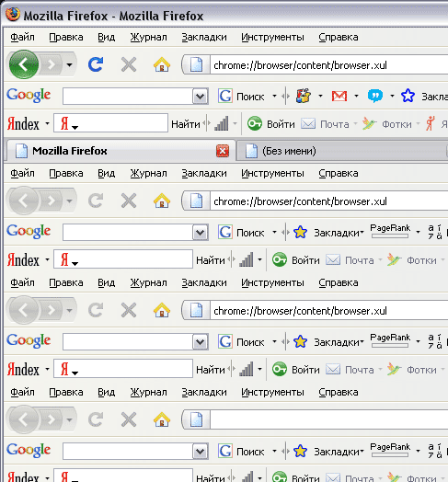Click Войти key button in outer window Yandex bar

click(270, 124)
